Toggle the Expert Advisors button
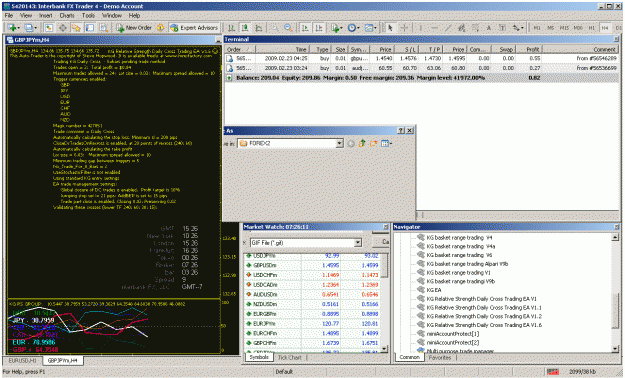The height and width of the screenshot is (378, 625). 194,28
